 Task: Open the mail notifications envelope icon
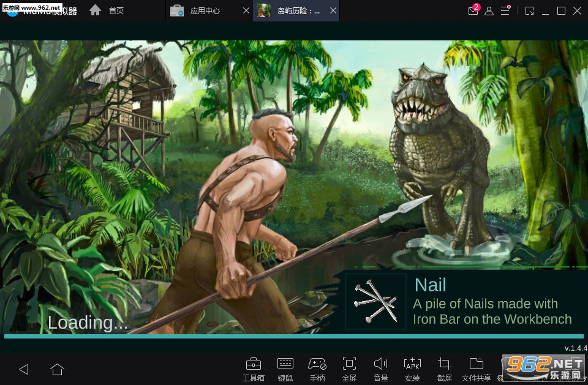tap(473, 10)
